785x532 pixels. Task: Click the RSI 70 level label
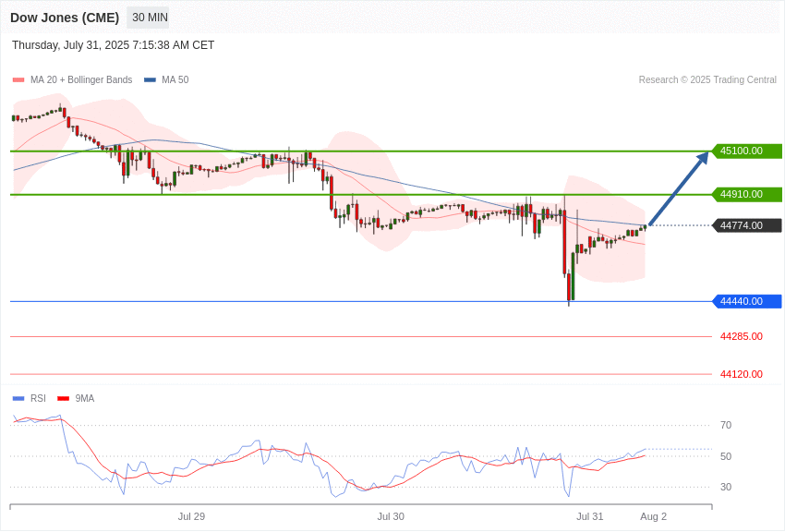click(x=725, y=426)
